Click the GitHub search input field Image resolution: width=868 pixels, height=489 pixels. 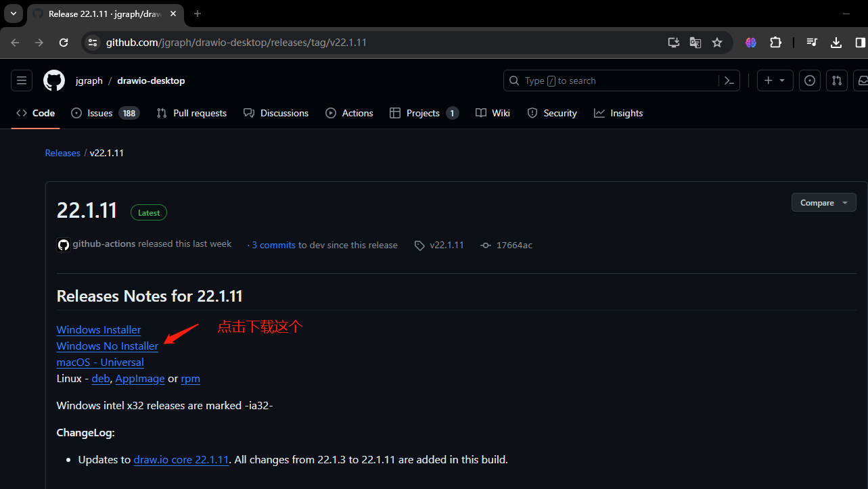616,80
